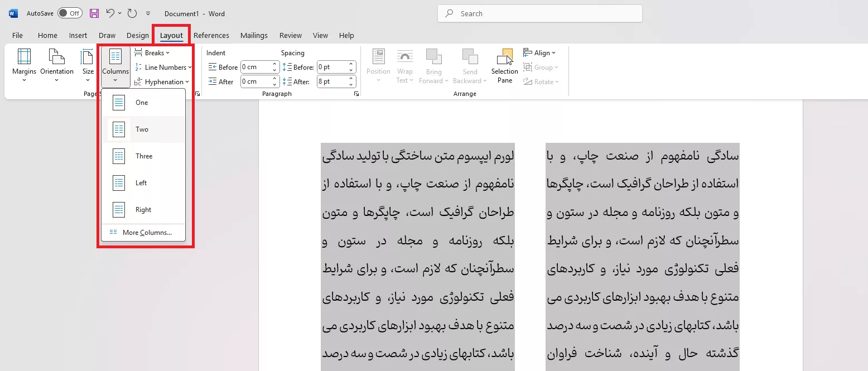Decrease Spacing After value
The width and height of the screenshot is (868, 371).
click(x=351, y=84)
